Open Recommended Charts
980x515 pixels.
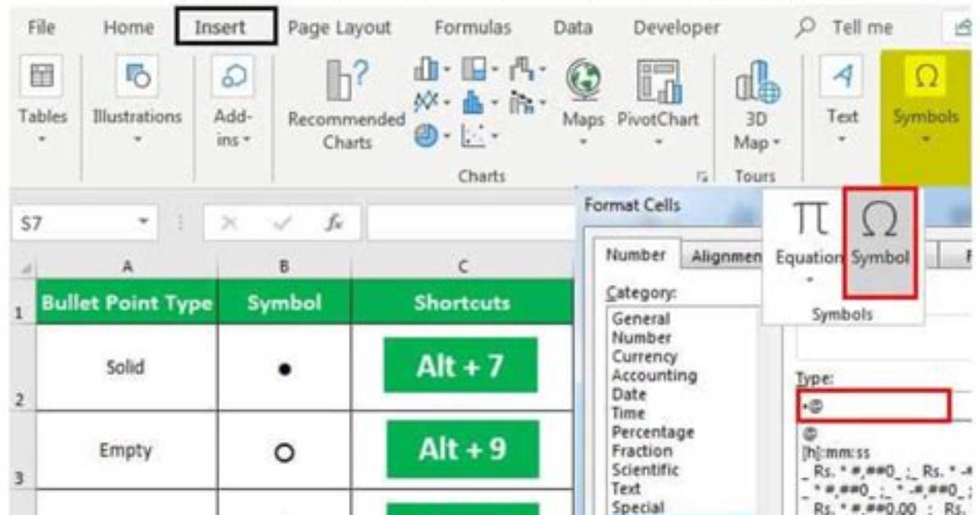click(347, 105)
